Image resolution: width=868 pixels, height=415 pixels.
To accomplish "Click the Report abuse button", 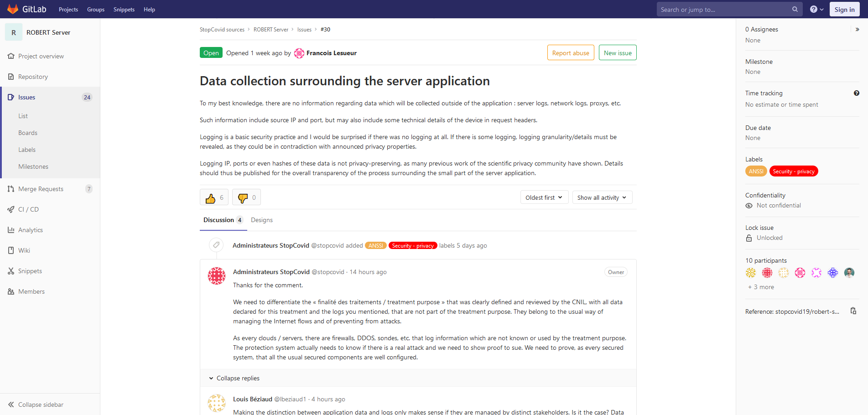I will tap(571, 53).
